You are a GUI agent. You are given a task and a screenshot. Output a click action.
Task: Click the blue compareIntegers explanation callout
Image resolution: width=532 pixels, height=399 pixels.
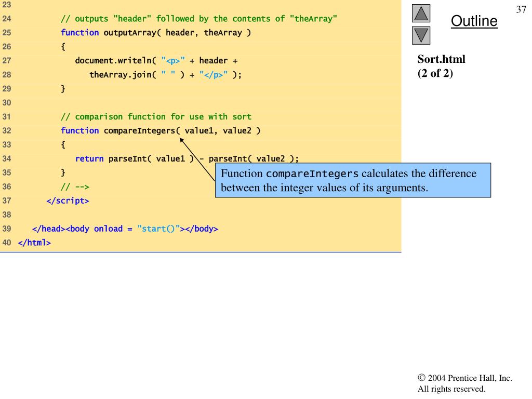pyautogui.click(x=353, y=180)
